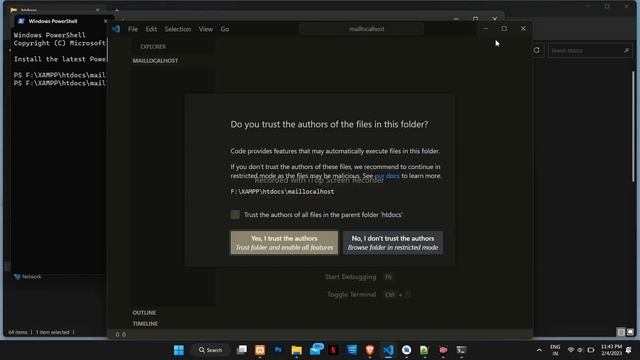
Task: Open XAMPP from the taskbar
Action: (x=260, y=350)
